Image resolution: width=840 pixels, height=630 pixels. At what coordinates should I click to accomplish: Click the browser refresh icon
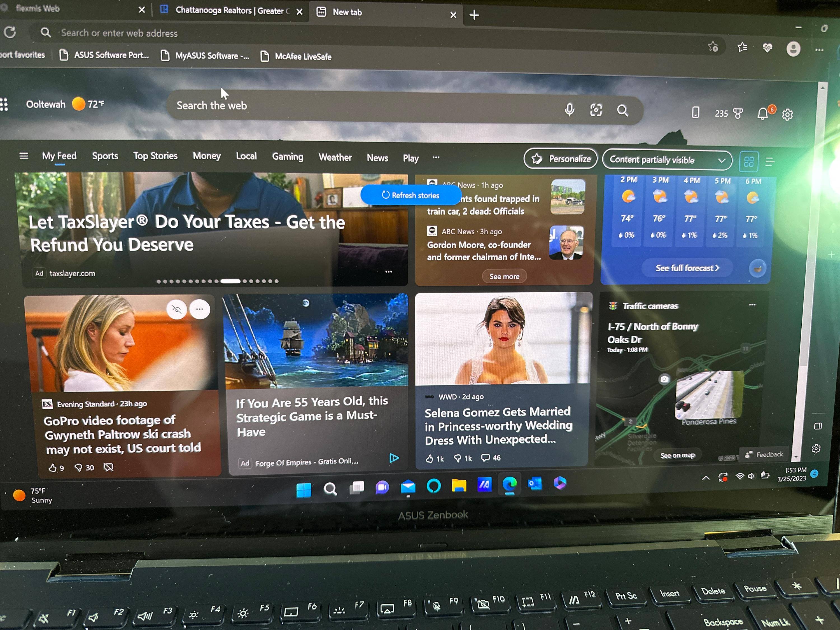coord(10,32)
